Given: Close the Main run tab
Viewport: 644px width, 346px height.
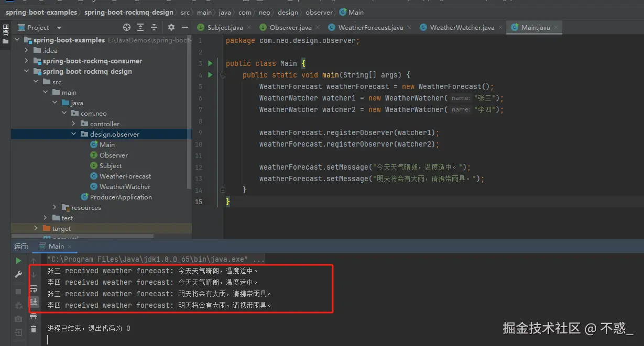Looking at the screenshot, I should pos(70,247).
